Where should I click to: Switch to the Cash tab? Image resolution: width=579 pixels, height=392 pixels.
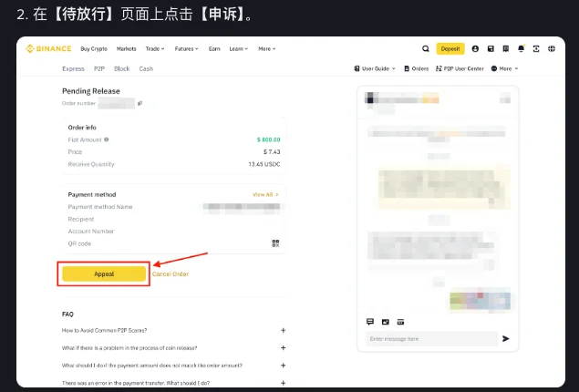(146, 68)
